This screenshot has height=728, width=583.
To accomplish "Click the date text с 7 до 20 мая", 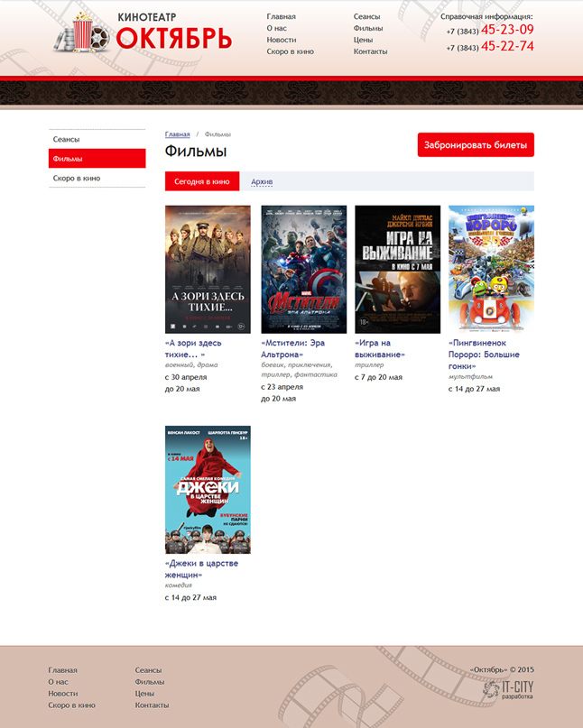I will [x=379, y=377].
